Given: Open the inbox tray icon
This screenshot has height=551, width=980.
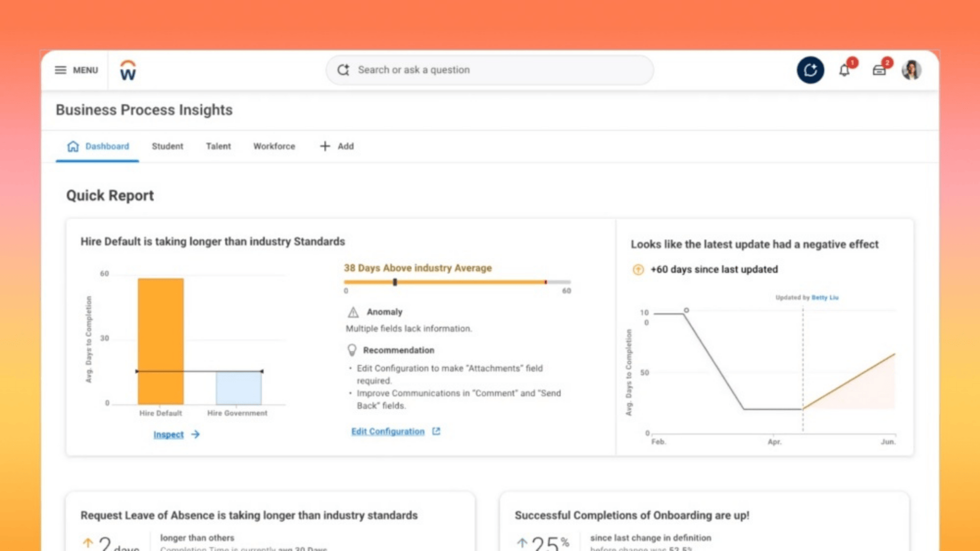Looking at the screenshot, I should 879,70.
